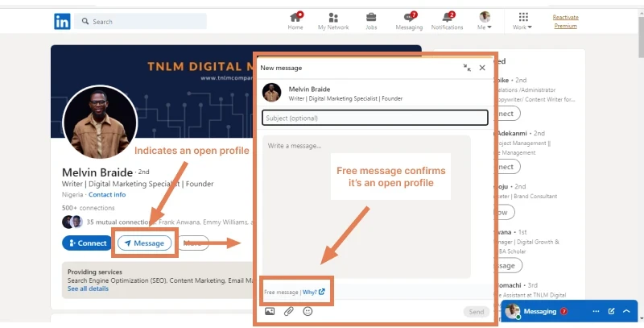644x328 pixels.
Task: Attach a file with the paperclip icon
Action: click(x=289, y=311)
